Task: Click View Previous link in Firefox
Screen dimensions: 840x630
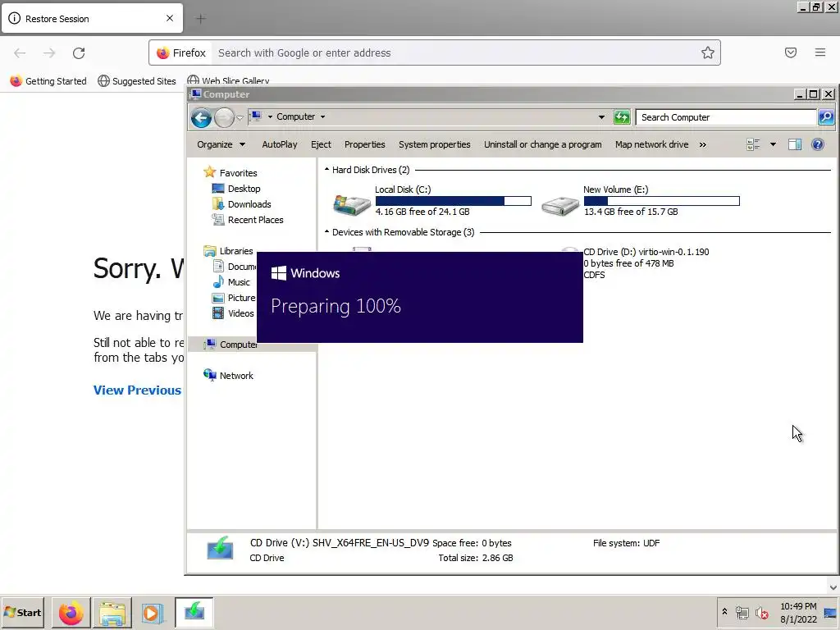Action: pyautogui.click(x=137, y=390)
